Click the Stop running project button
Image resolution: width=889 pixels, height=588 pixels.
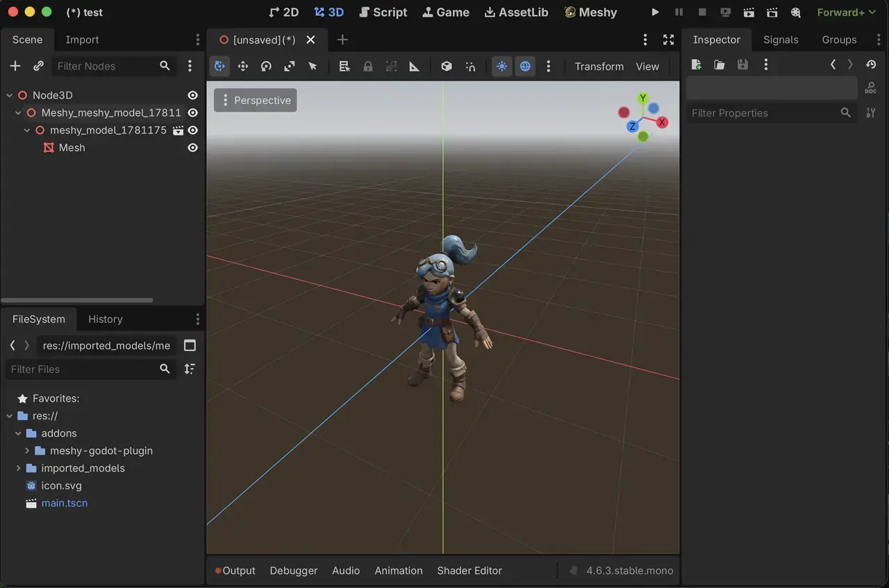(x=702, y=12)
